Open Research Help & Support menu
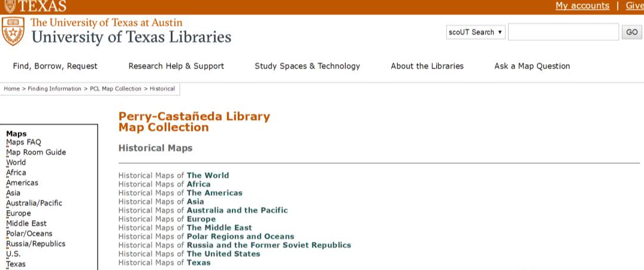The image size is (644, 270). tap(176, 66)
